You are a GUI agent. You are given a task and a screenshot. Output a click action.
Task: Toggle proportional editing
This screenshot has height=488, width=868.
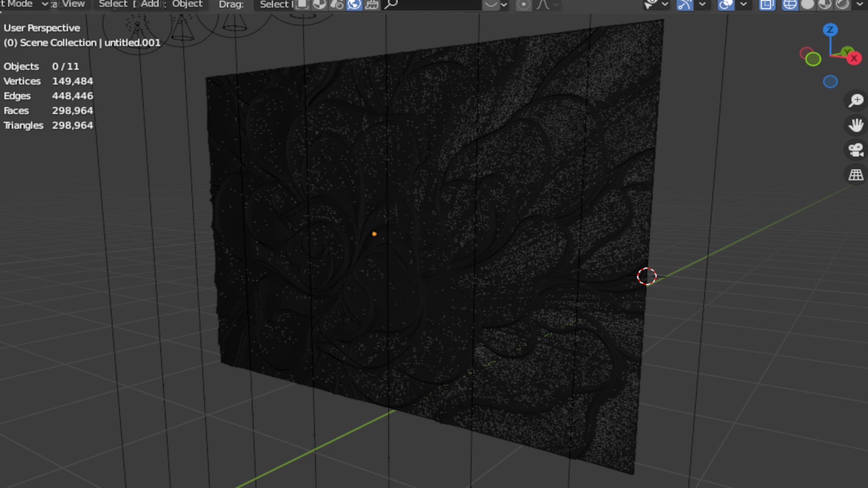point(524,5)
